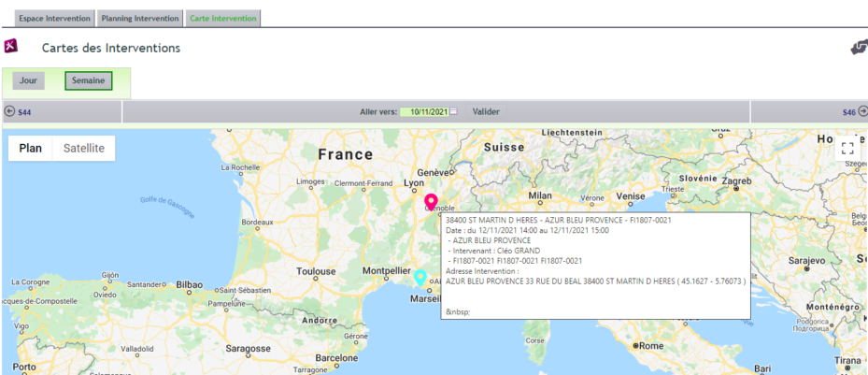Click the France country label
The image size is (868, 375).
(x=346, y=154)
